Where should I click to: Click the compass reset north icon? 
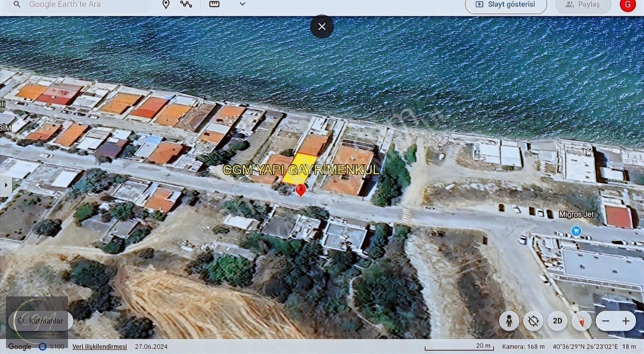pyautogui.click(x=582, y=321)
